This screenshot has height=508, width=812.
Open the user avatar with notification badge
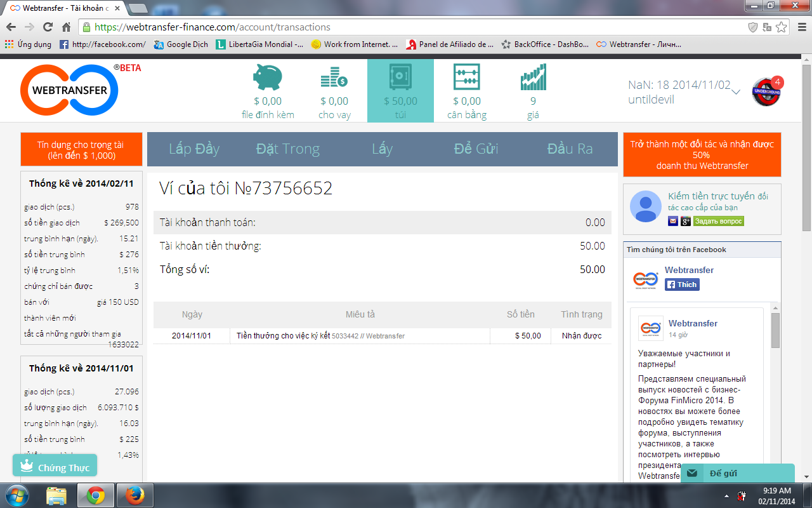tap(767, 92)
